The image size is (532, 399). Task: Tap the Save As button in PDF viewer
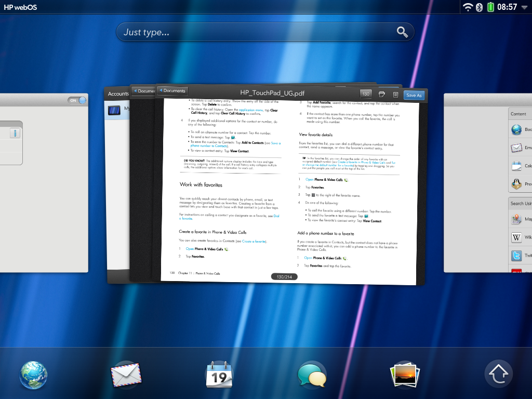click(x=414, y=96)
